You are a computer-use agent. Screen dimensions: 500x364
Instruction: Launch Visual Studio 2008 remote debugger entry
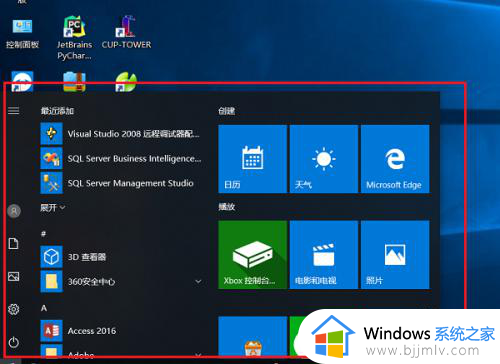click(x=121, y=134)
